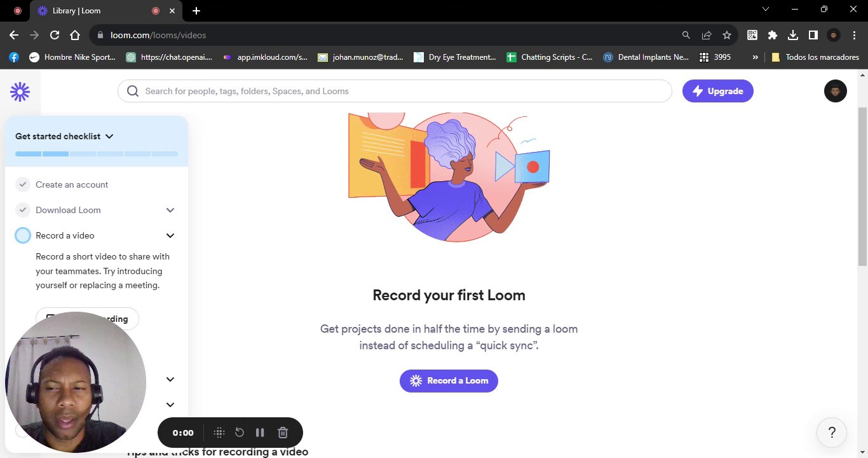This screenshot has height=458, width=868.
Task: Go back with the browser back arrow
Action: pos(14,35)
